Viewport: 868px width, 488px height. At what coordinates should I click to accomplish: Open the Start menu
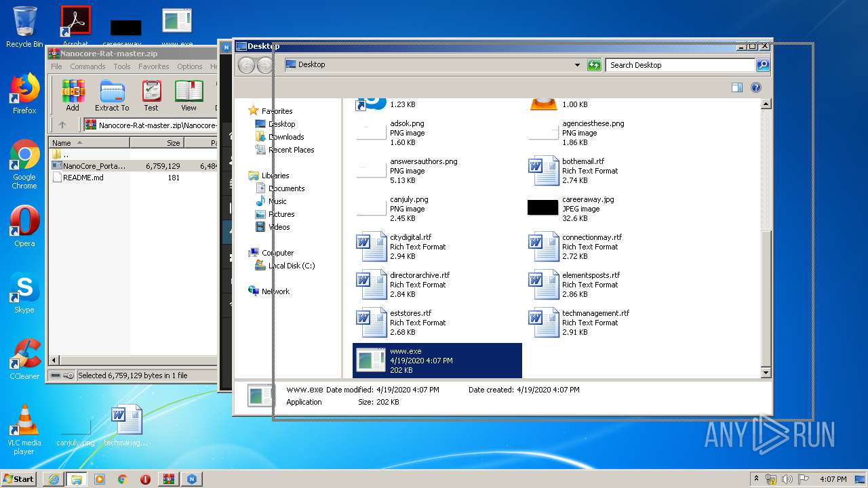(19, 479)
